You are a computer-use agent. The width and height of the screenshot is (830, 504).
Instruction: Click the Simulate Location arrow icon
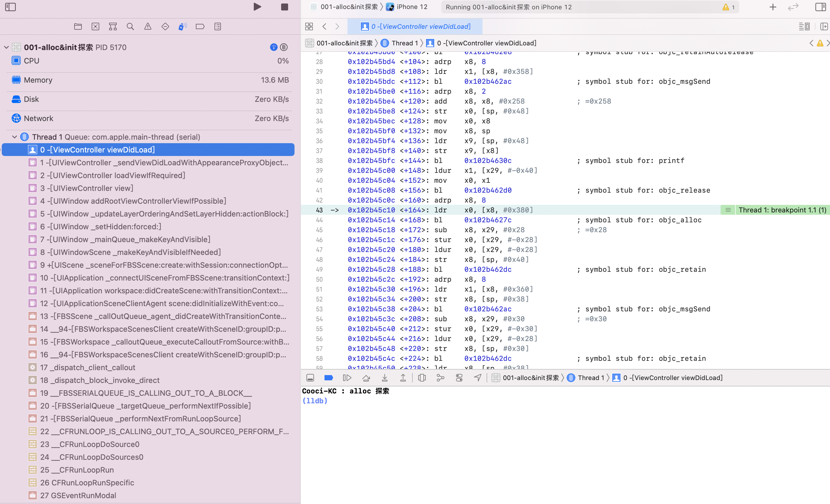tap(478, 378)
